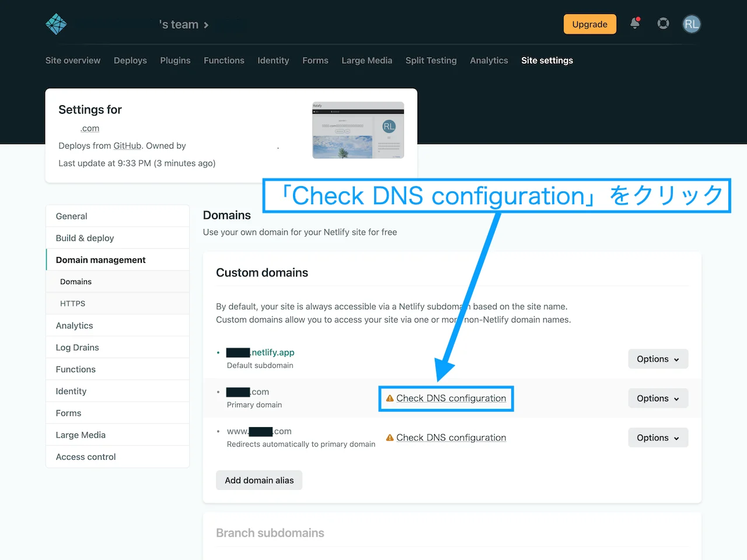Open the Options dropdown for the www domain
Screen dimensions: 747x560
point(658,437)
